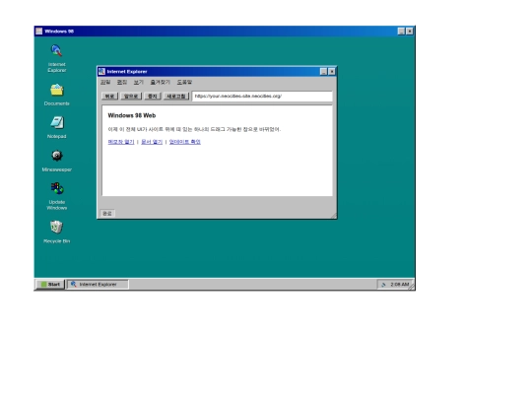This screenshot has width=532, height=399.
Task: Open the 도움말 (Help) menu
Action: click(184, 82)
